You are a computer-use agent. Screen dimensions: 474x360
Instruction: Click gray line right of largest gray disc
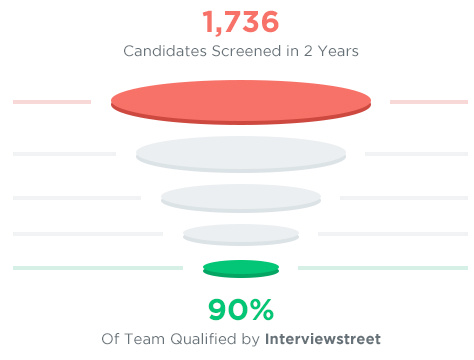[417, 154]
